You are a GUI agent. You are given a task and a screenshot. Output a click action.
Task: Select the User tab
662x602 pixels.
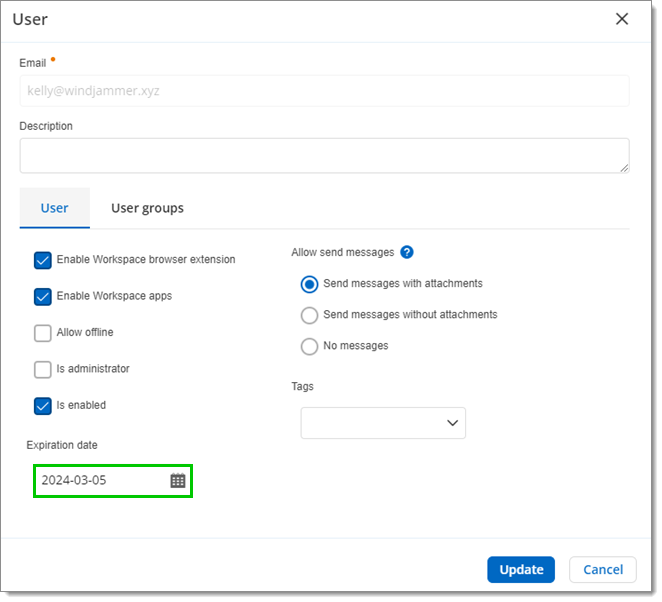coord(55,208)
